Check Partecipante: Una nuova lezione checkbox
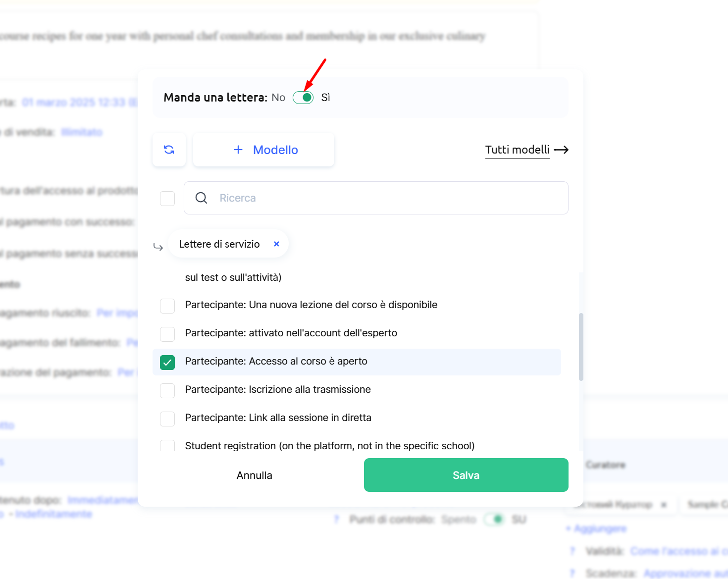 tap(167, 306)
